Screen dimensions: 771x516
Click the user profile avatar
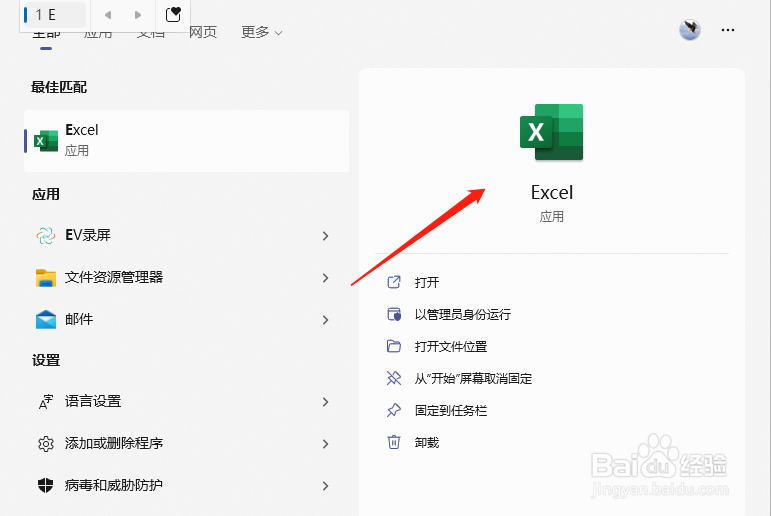pyautogui.click(x=690, y=30)
